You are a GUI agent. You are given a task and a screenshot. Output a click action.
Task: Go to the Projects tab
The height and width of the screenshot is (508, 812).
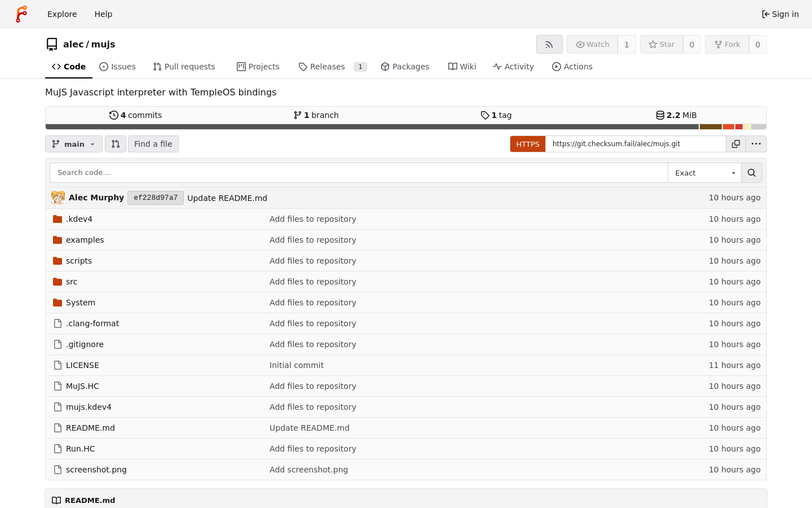pyautogui.click(x=258, y=67)
